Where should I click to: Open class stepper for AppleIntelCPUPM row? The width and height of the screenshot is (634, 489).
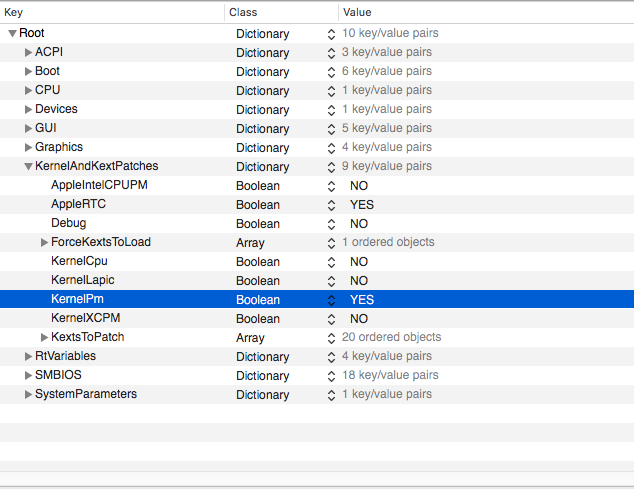pos(331,186)
